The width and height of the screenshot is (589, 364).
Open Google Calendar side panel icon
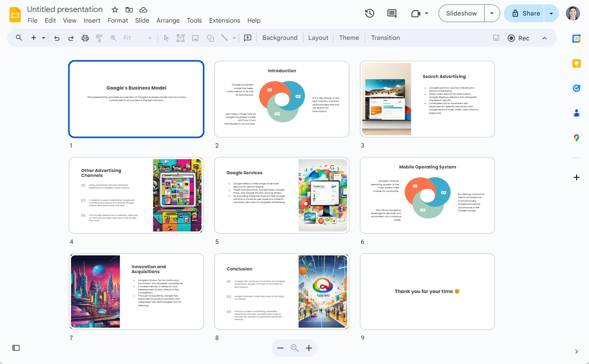click(576, 39)
